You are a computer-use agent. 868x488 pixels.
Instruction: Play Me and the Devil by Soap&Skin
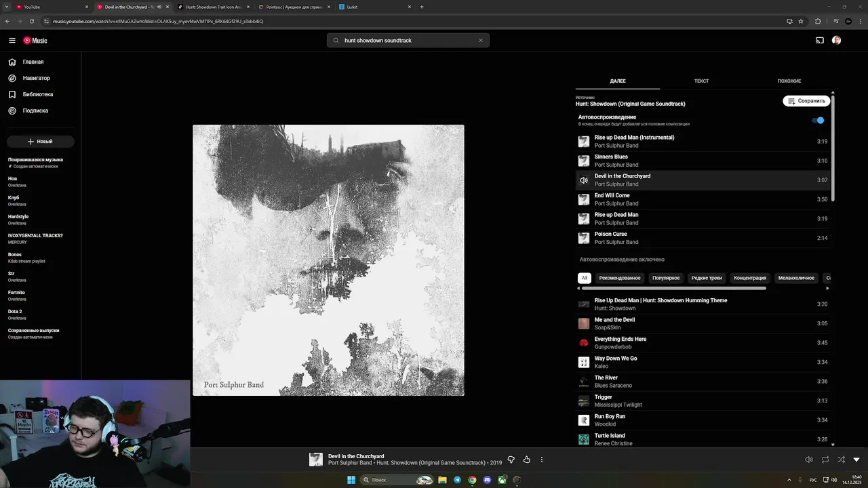(x=703, y=323)
